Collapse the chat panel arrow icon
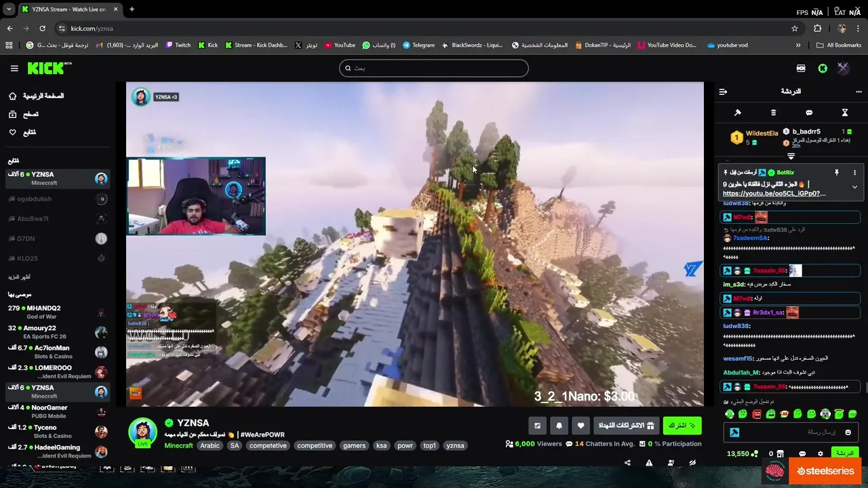The width and height of the screenshot is (868, 488). (x=723, y=91)
